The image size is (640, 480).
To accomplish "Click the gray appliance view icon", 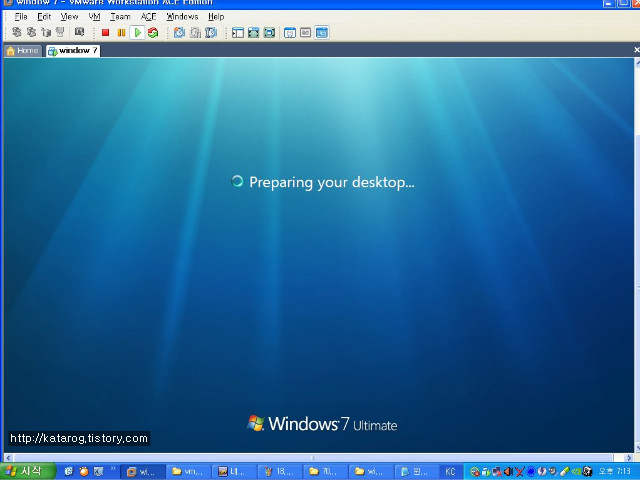I will click(305, 33).
